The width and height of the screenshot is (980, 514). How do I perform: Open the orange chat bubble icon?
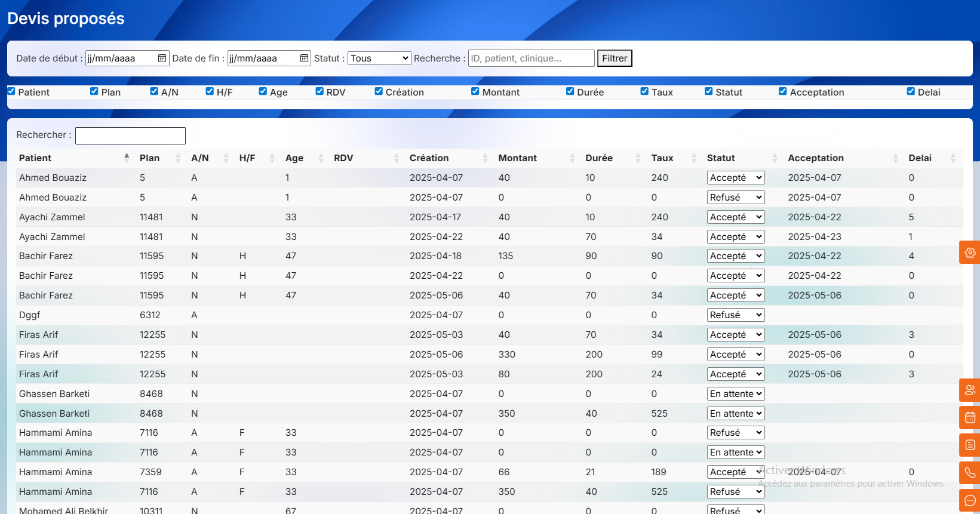[970, 501]
